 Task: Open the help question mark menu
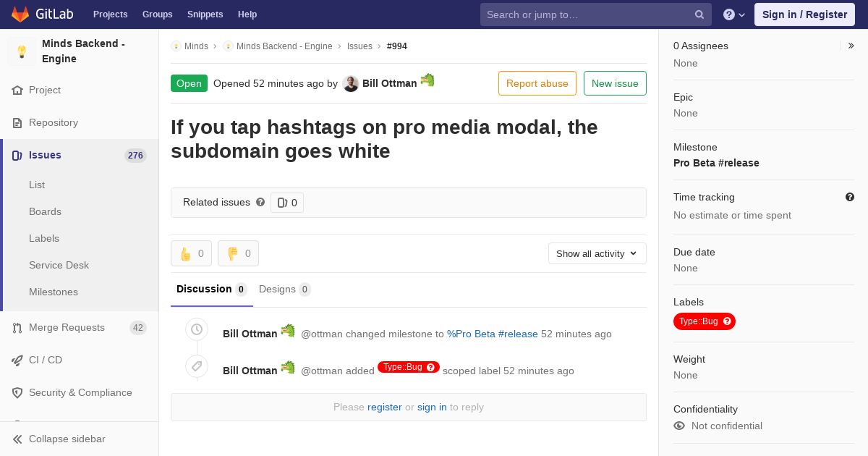(733, 14)
